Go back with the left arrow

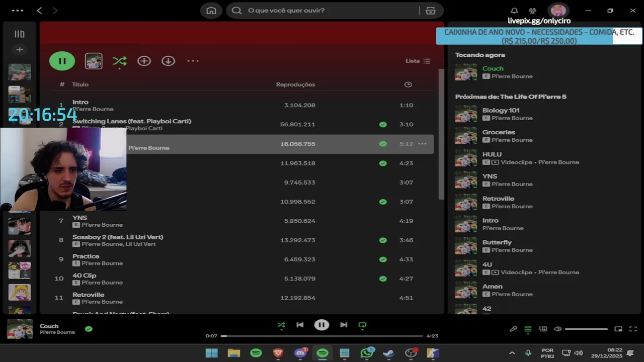tap(39, 10)
